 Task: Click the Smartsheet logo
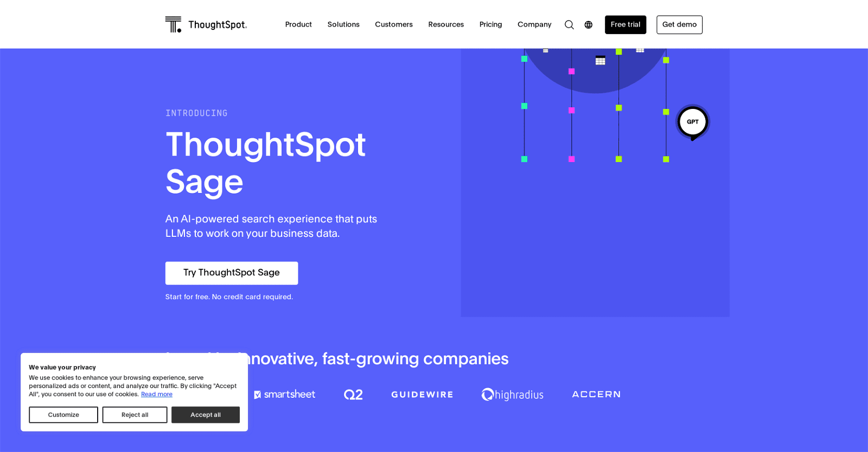(286, 394)
